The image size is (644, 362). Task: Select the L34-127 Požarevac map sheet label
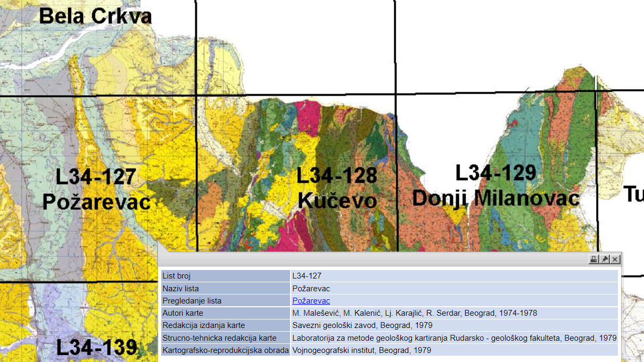point(96,189)
